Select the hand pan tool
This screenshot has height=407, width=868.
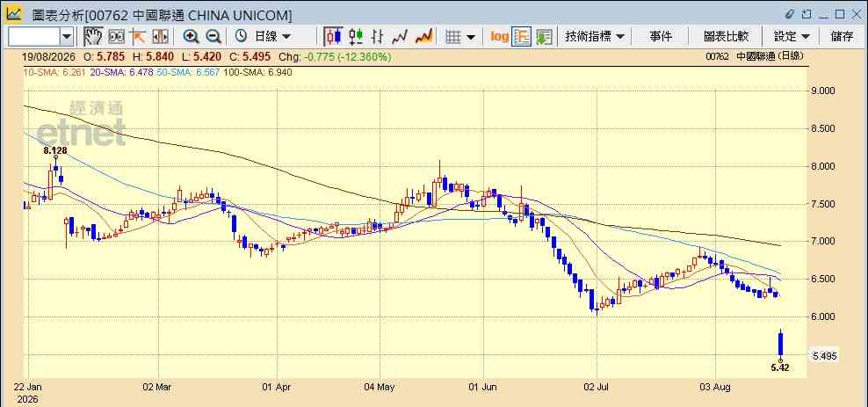pyautogui.click(x=93, y=37)
